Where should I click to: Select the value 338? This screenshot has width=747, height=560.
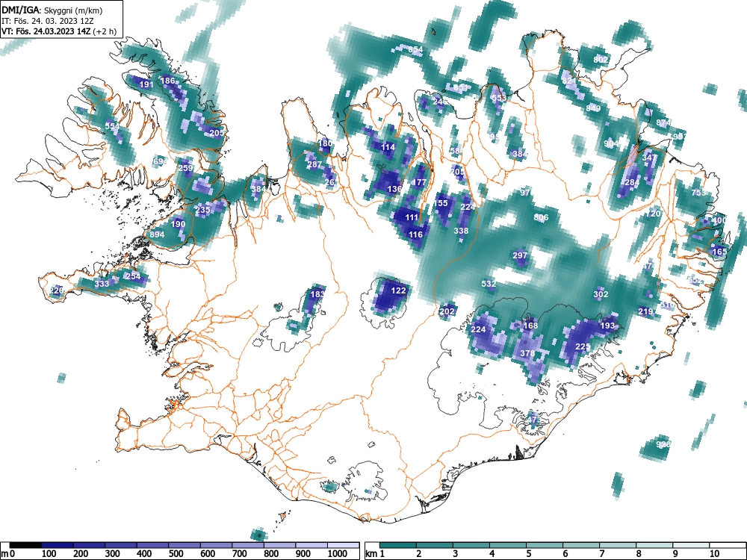[x=461, y=231]
